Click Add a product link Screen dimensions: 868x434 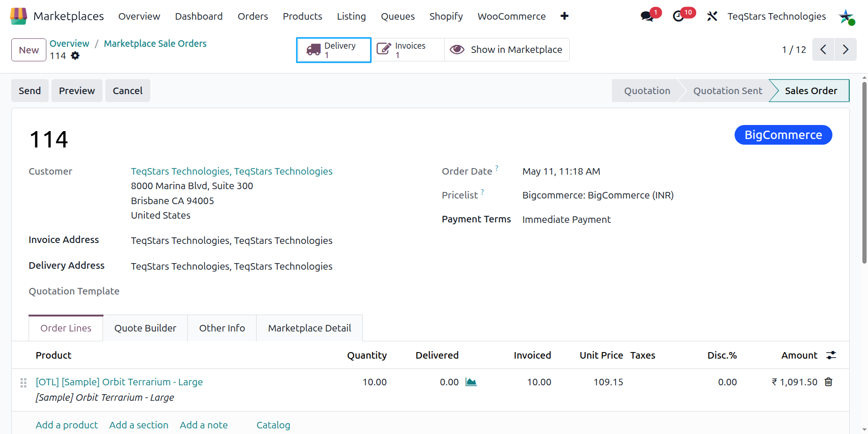66,425
